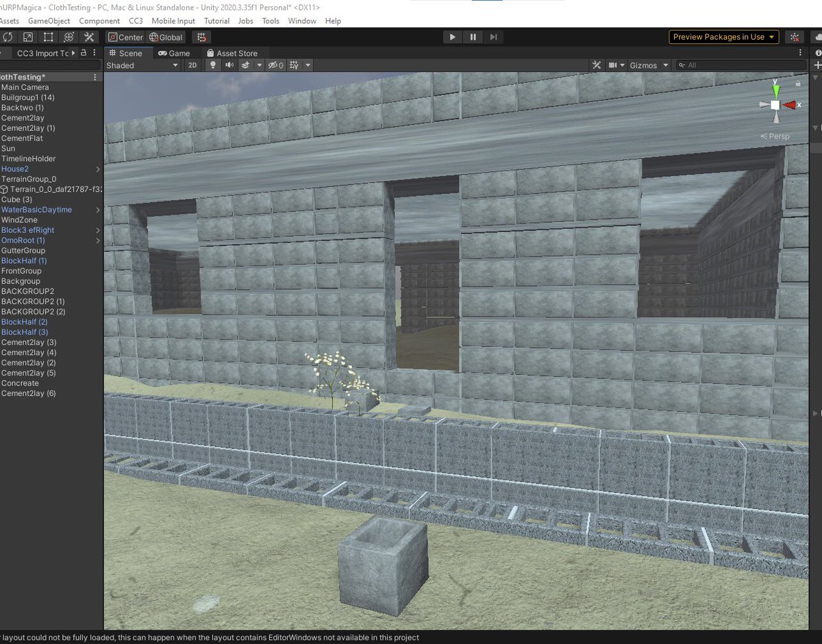Open the Gizmos dropdown arrow
The width and height of the screenshot is (822, 644).
664,65
